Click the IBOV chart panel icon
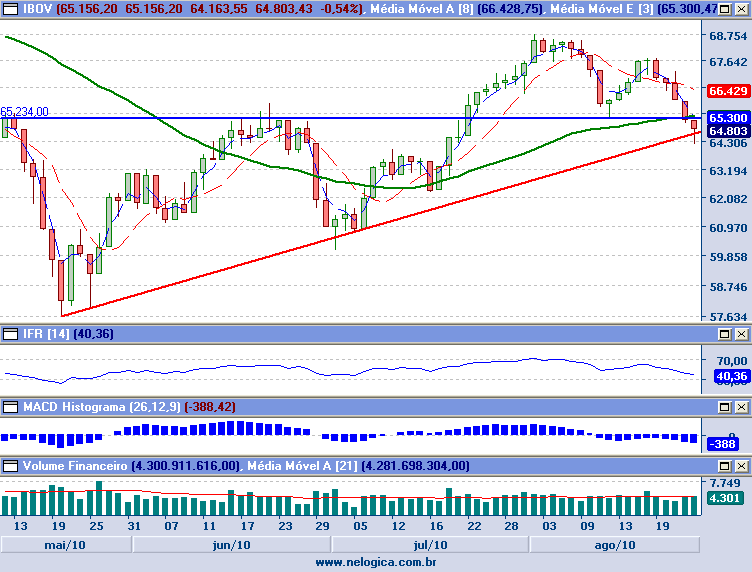752x572 pixels. 11,9
